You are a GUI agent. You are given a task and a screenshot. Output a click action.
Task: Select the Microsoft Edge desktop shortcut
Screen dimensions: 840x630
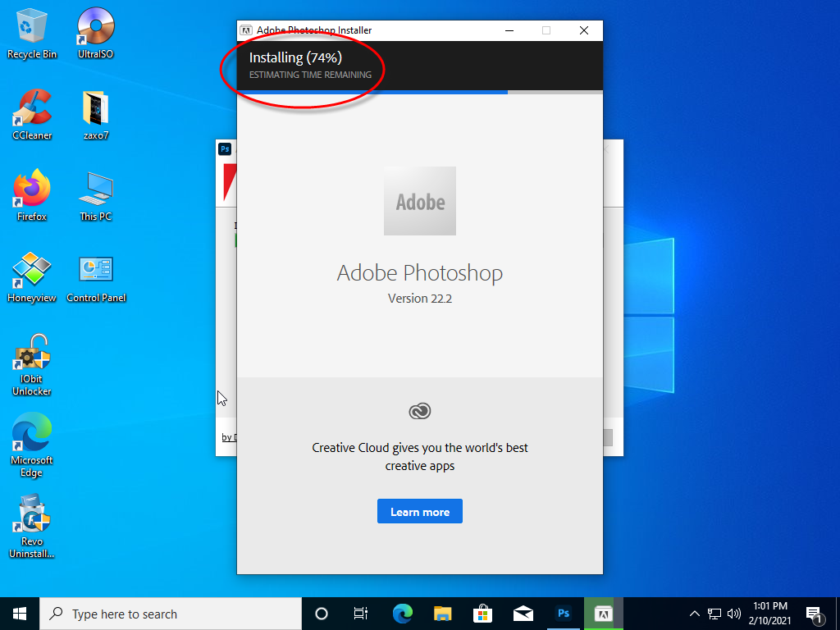coord(32,445)
